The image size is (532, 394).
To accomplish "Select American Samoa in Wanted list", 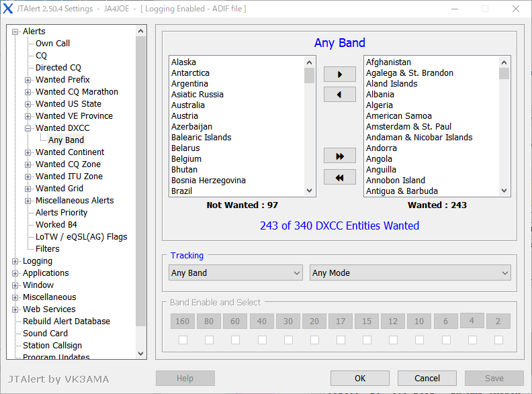I will pos(398,116).
